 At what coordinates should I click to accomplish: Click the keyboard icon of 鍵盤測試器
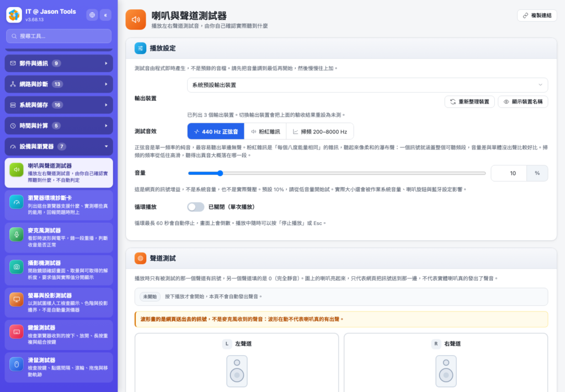(17, 331)
